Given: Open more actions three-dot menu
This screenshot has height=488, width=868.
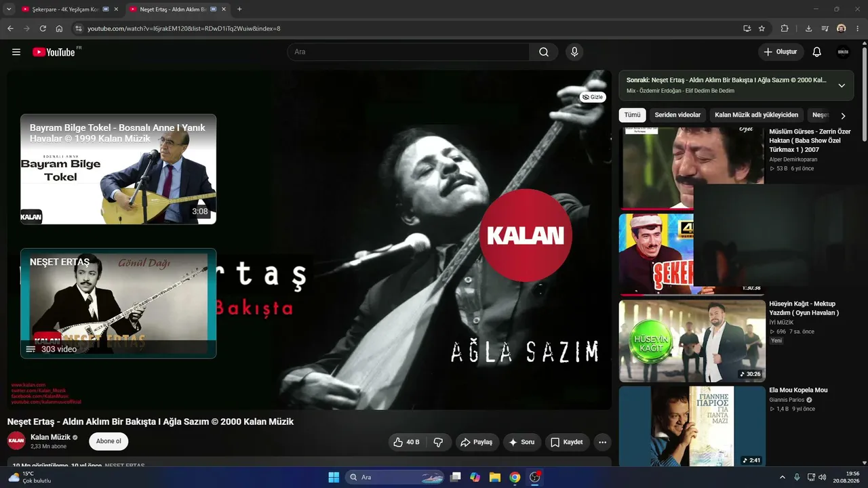Looking at the screenshot, I should point(602,442).
